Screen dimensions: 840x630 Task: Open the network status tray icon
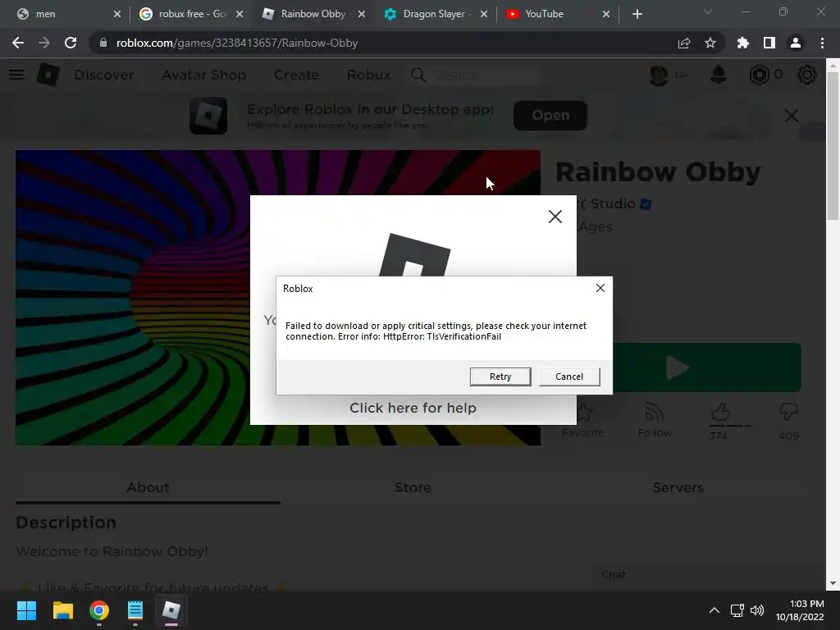pos(737,610)
